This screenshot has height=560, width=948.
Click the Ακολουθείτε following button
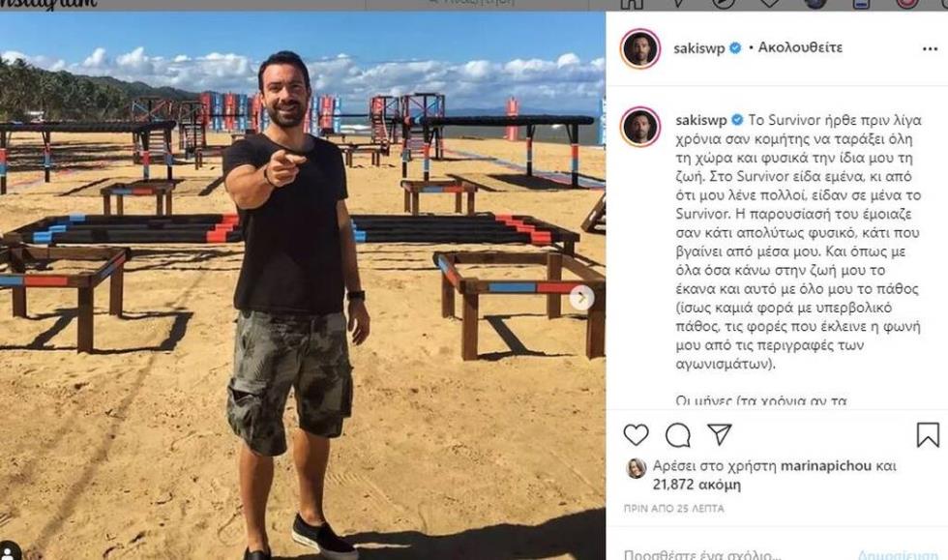point(800,47)
